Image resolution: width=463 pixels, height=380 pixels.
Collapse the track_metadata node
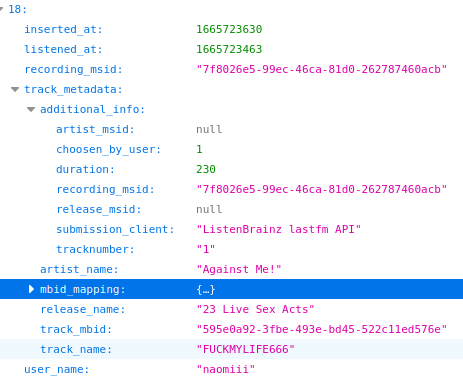[15, 89]
